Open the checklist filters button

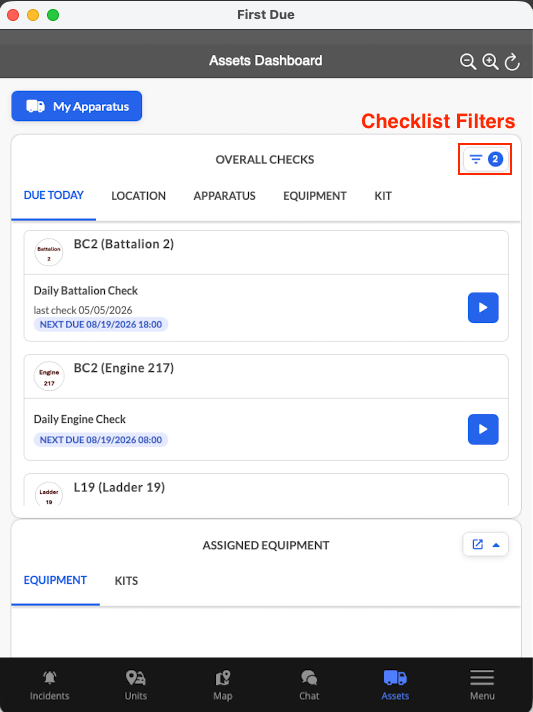485,159
